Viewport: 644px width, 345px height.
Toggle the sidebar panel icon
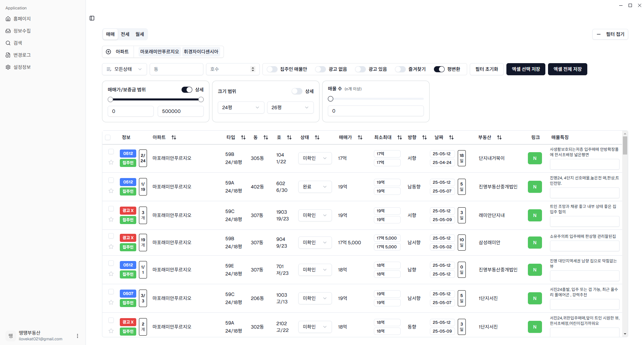click(92, 18)
